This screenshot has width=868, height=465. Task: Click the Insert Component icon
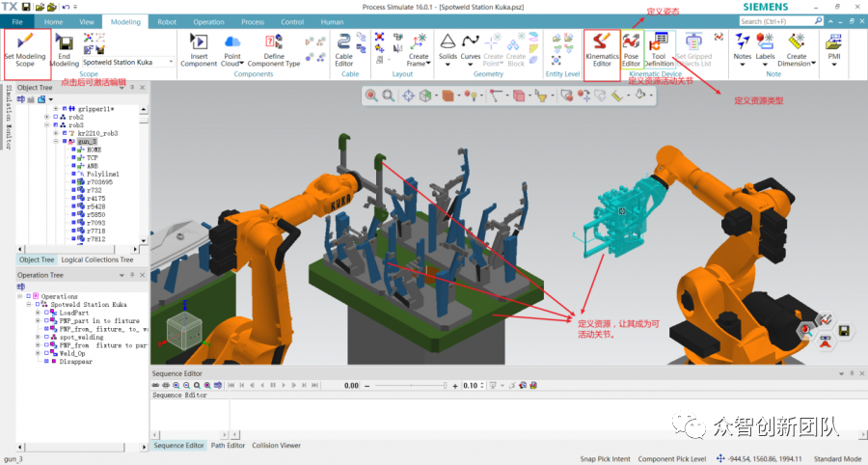pos(199,42)
